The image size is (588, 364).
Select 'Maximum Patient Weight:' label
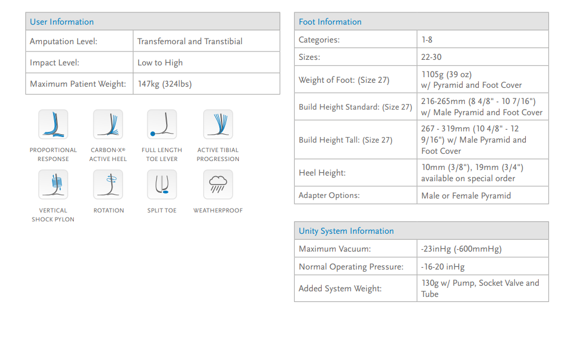78,84
